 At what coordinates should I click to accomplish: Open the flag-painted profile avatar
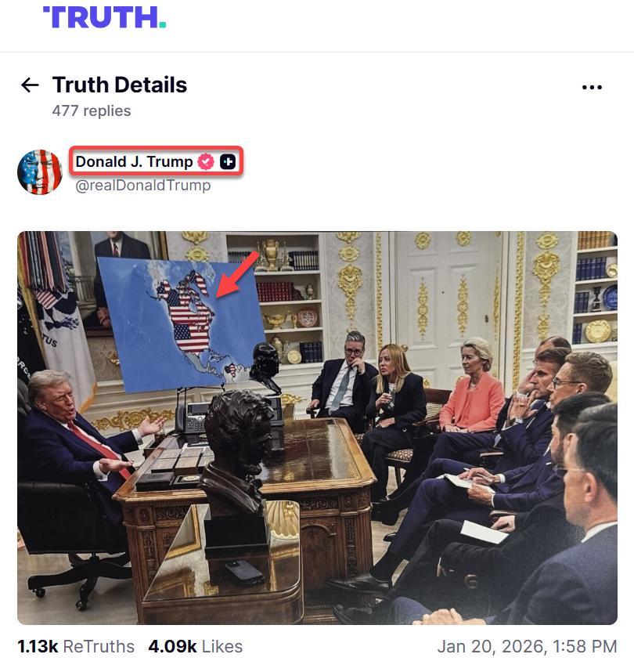coord(40,172)
